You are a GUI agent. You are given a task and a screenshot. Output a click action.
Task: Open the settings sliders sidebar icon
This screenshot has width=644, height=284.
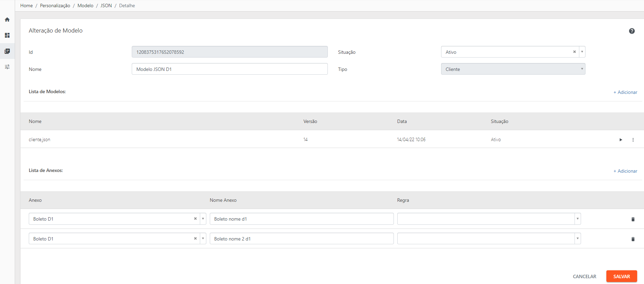click(x=7, y=67)
